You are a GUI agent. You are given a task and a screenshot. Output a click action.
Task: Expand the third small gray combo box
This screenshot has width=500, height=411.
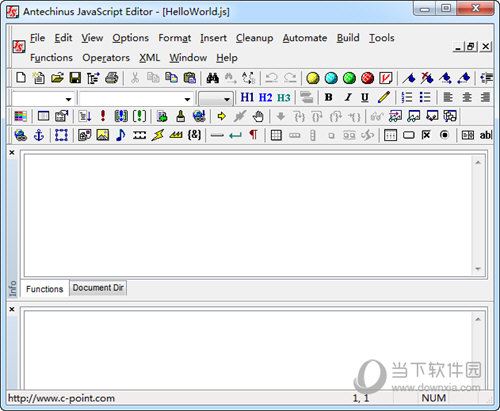point(227,99)
